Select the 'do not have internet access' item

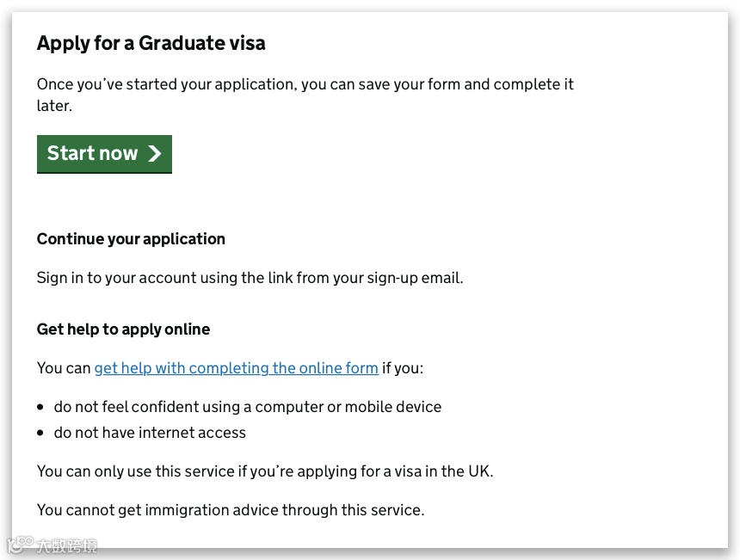point(150,433)
